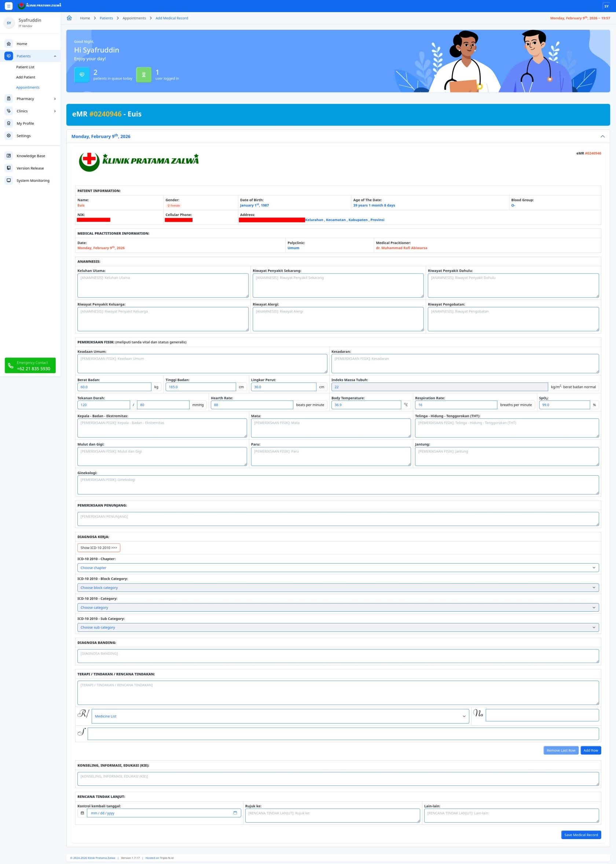Open My Profile in the sidebar
Viewport: 616px width, 864px height.
(x=25, y=123)
